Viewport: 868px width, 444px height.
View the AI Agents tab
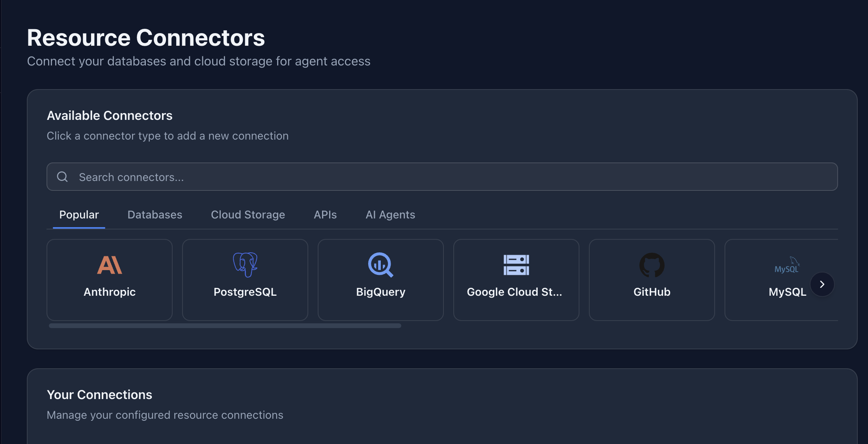(390, 215)
